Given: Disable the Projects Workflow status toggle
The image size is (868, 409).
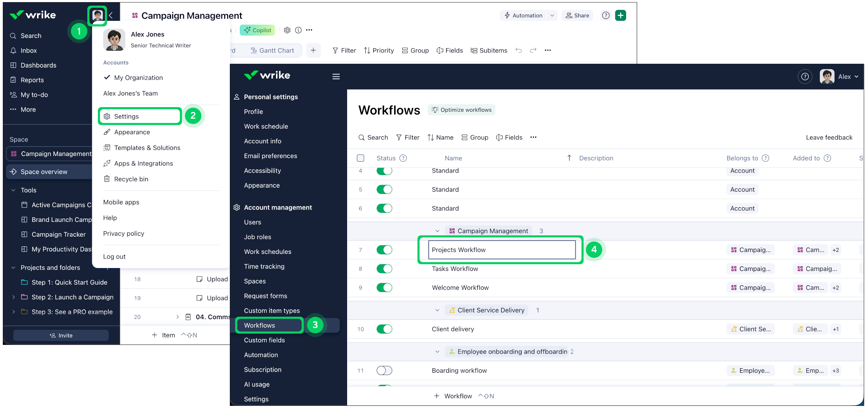Looking at the screenshot, I should [384, 250].
